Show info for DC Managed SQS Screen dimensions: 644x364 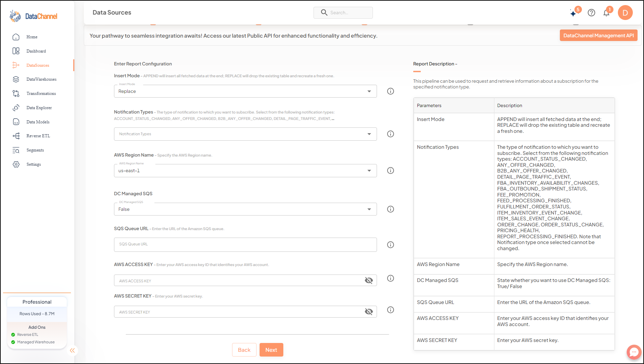coord(391,209)
